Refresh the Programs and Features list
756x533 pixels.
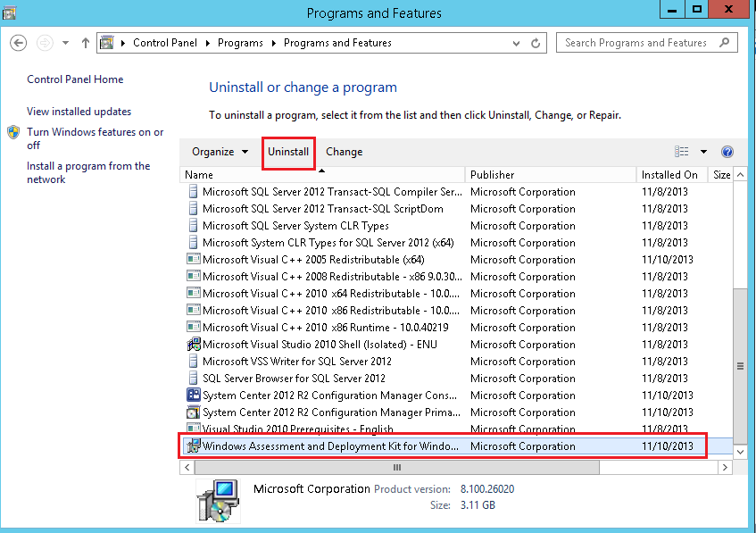click(x=536, y=43)
